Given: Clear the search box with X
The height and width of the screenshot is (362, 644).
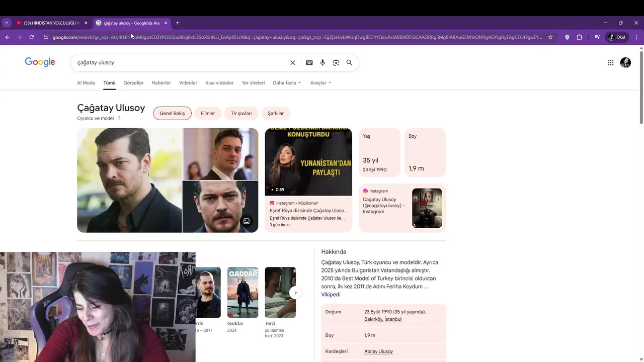Looking at the screenshot, I should [293, 63].
